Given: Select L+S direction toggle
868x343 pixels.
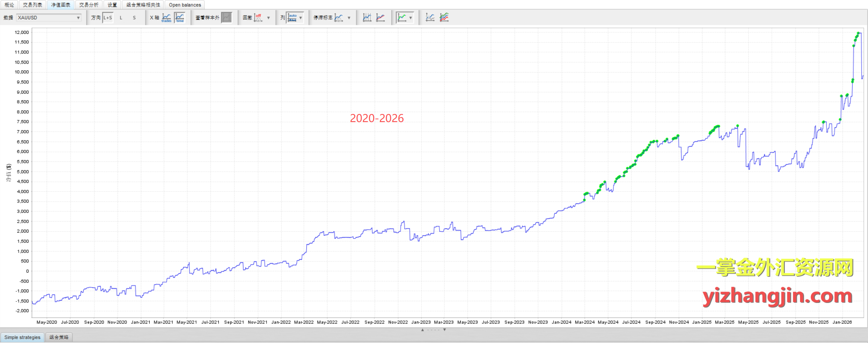Looking at the screenshot, I should [x=108, y=18].
